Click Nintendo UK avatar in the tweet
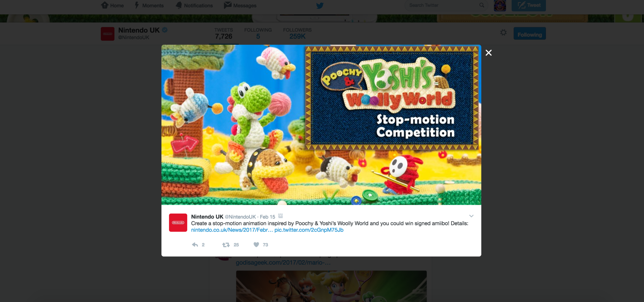 point(178,223)
